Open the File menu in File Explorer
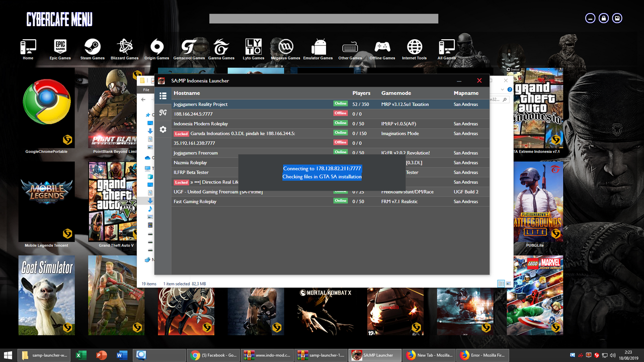Viewport: 644px width, 362px height. (x=146, y=90)
